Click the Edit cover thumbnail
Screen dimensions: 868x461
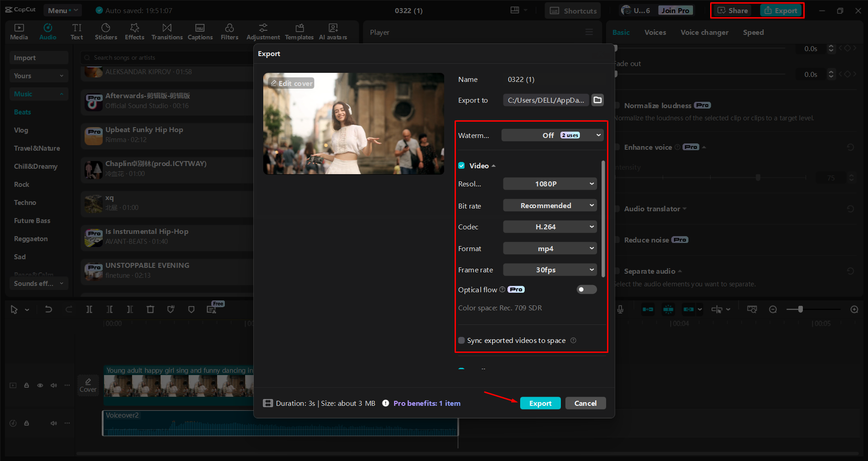click(x=291, y=83)
